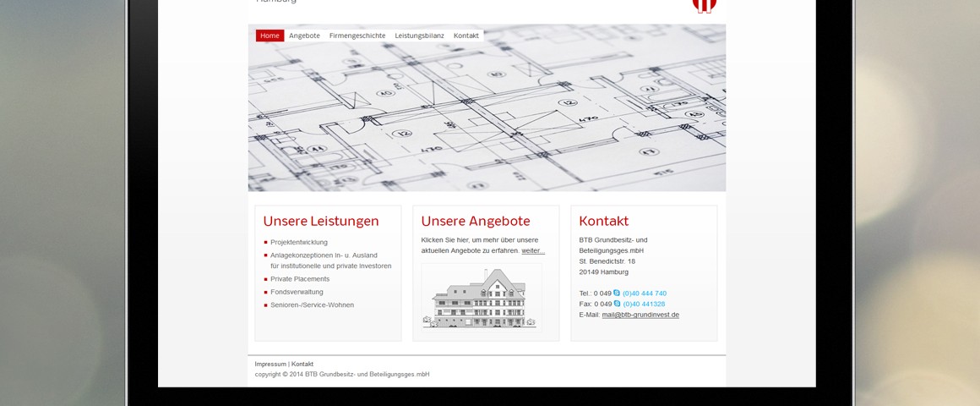Email mail@btb-grundinvest.de
The width and height of the screenshot is (980, 406).
coord(640,315)
